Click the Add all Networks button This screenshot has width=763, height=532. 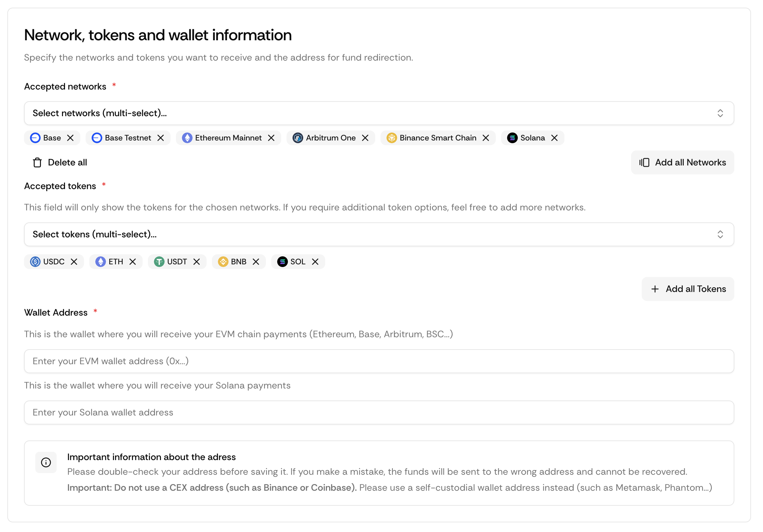click(682, 162)
